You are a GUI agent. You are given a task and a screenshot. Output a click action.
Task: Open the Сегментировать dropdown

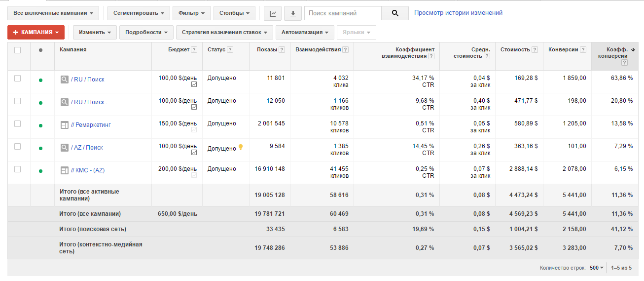139,13
